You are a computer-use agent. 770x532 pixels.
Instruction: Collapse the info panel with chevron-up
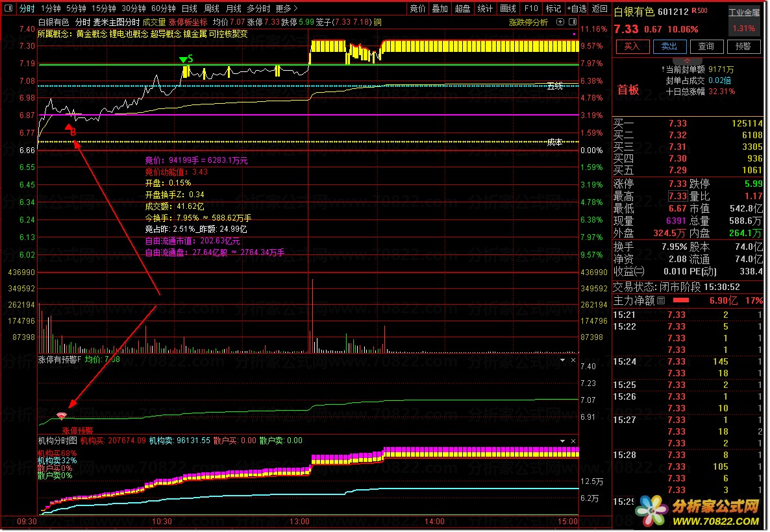click(687, 61)
